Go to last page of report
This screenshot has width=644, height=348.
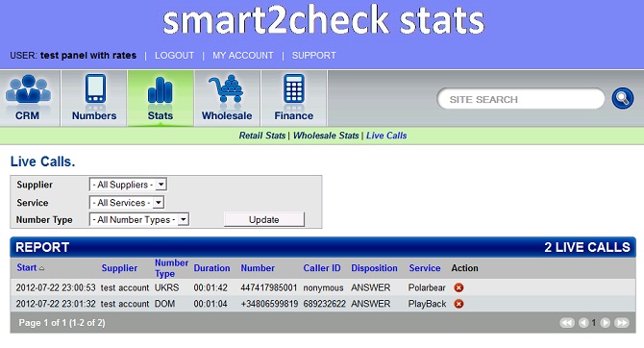[x=621, y=323]
